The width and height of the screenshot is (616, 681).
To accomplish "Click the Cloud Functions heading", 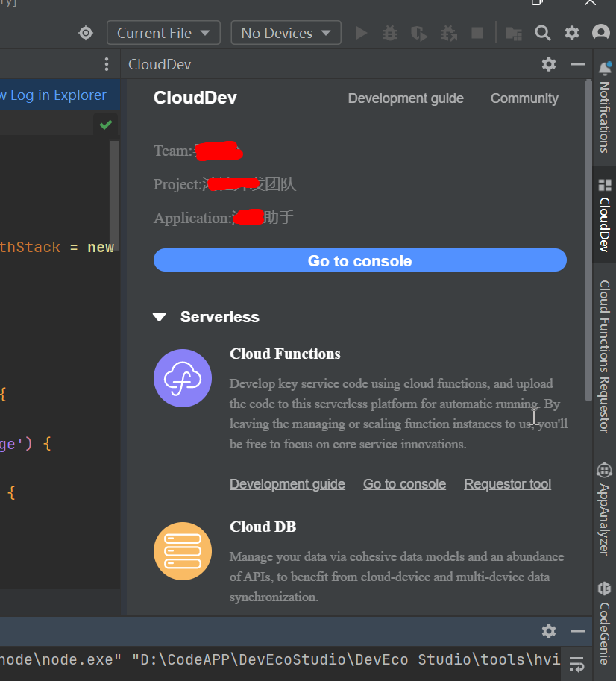I will 285,354.
